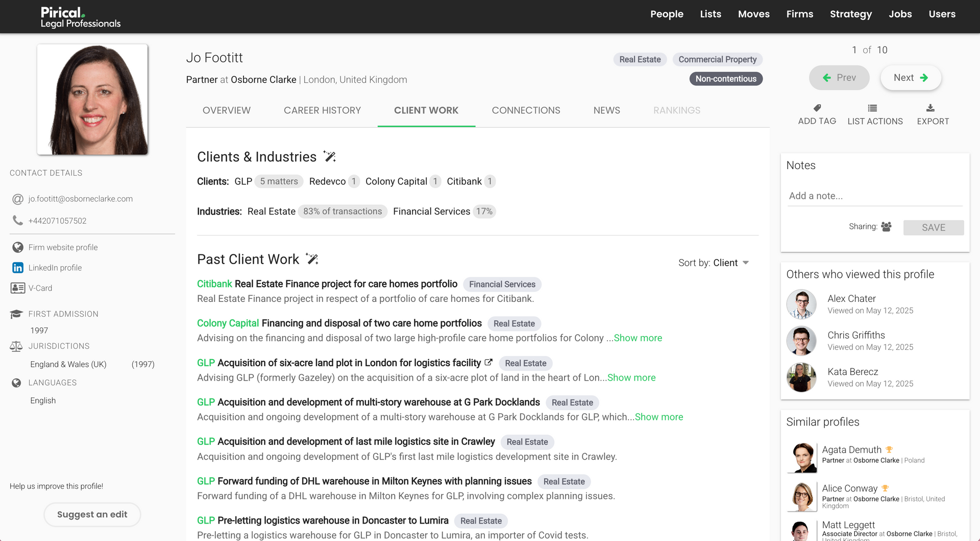Open People in the top navigation
The image size is (980, 541).
pyautogui.click(x=667, y=14)
